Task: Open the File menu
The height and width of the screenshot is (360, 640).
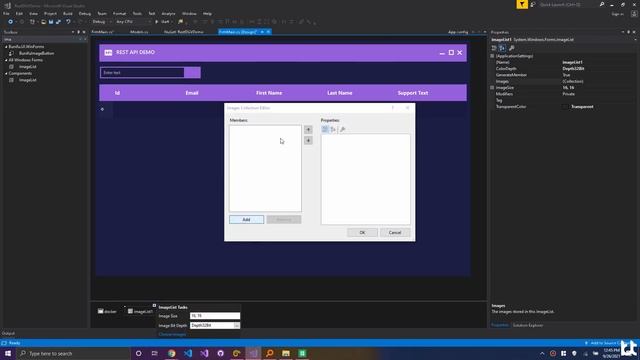Action: tap(6, 13)
